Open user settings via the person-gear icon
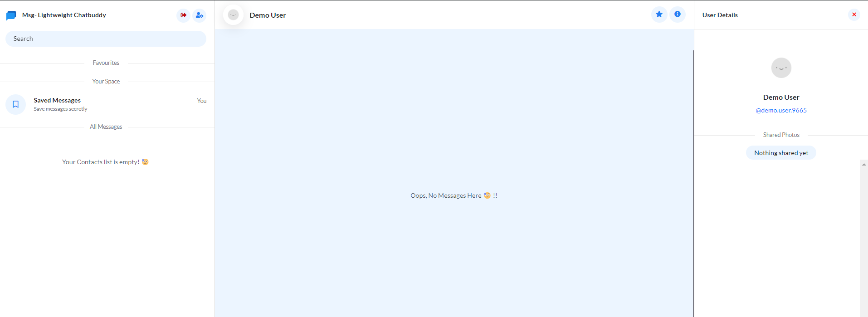 200,15
